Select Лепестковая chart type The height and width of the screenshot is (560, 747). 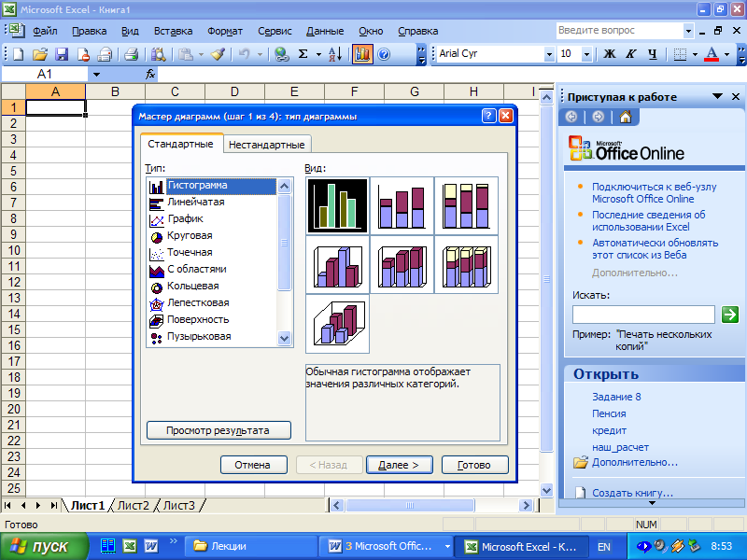pos(198,302)
